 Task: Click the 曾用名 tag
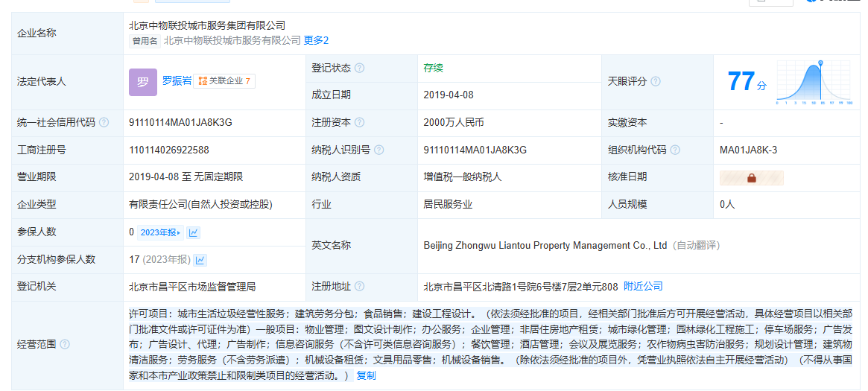click(145, 41)
